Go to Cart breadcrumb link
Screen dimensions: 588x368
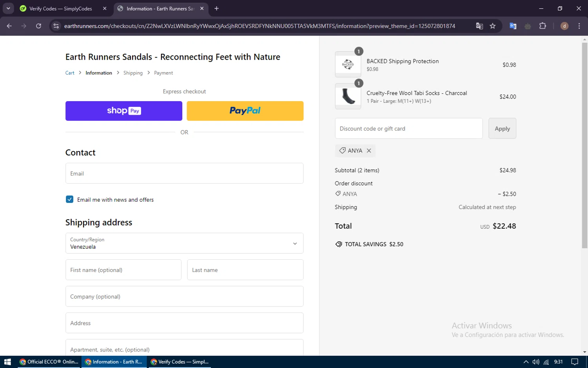click(x=70, y=73)
